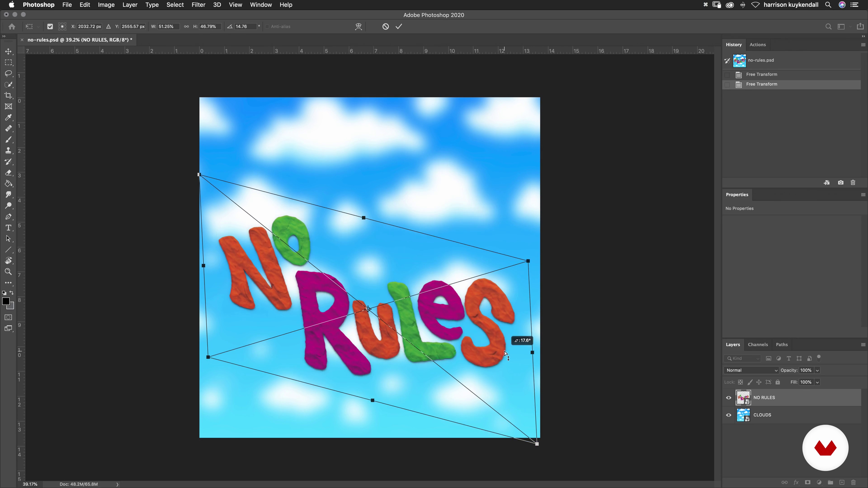Create new snapshot in History panel

point(840,183)
